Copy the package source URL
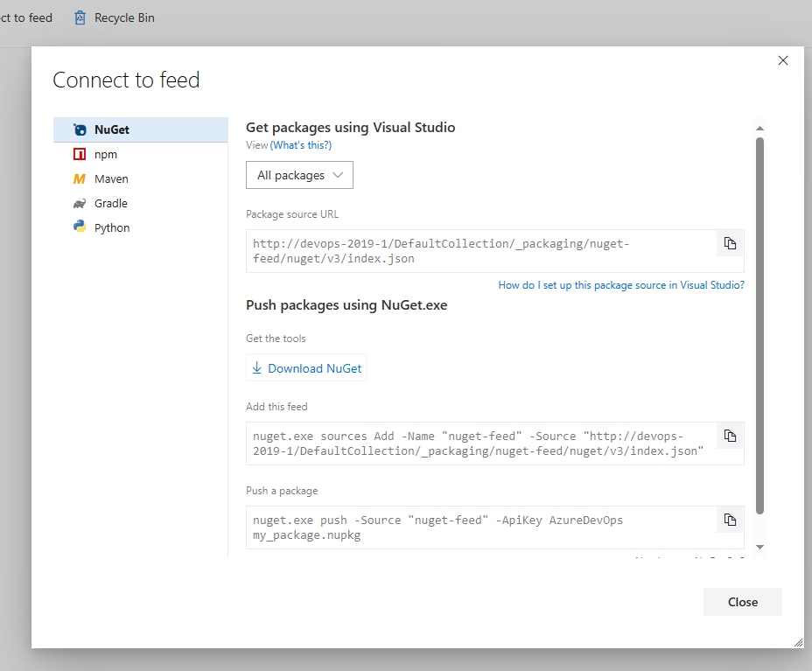The image size is (812, 671). click(730, 243)
